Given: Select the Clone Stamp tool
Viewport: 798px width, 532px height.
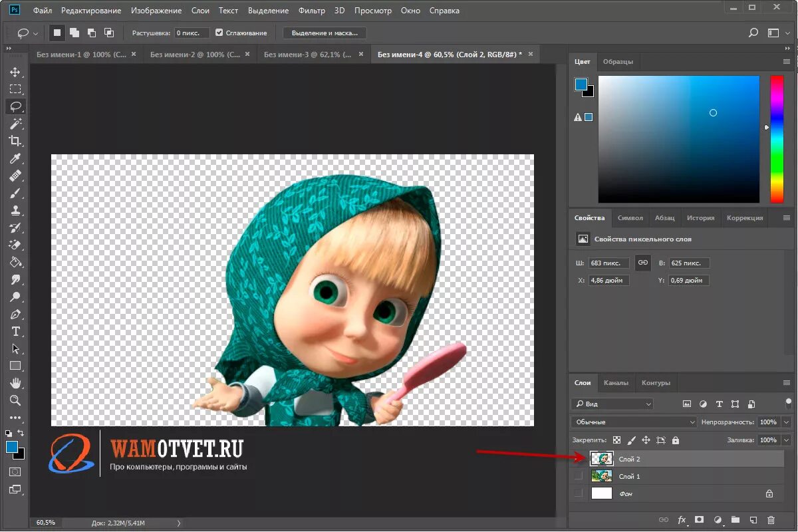Looking at the screenshot, I should point(15,210).
